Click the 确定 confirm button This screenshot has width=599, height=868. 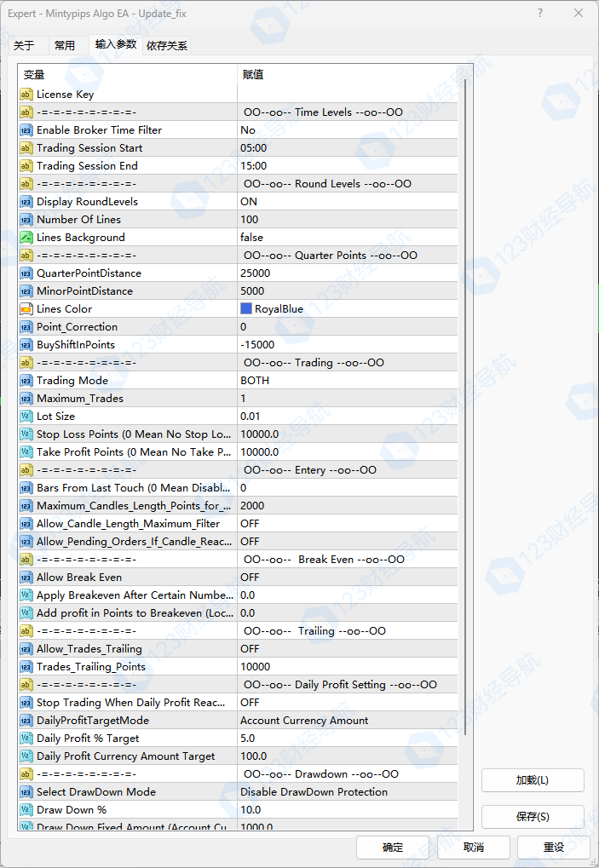[393, 848]
